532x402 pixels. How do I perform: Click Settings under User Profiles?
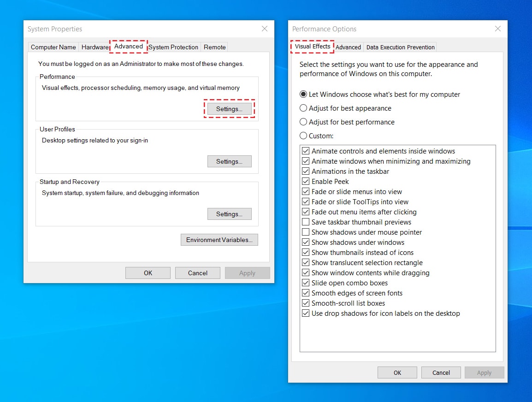(229, 161)
